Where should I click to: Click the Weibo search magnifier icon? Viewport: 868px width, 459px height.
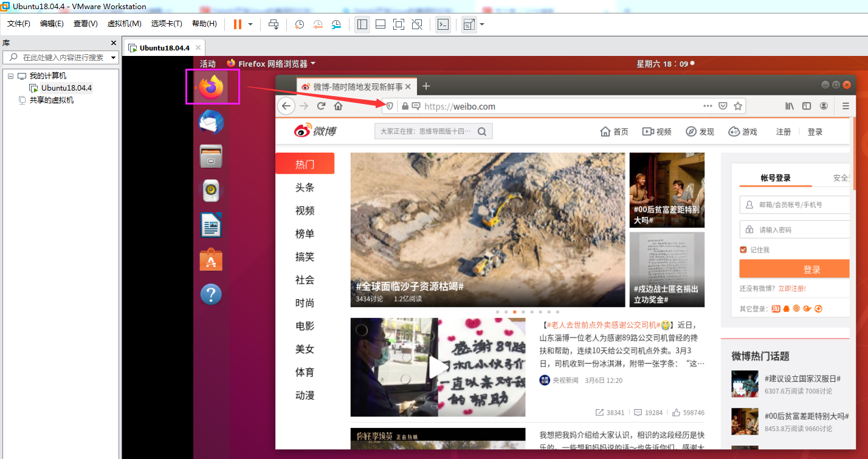(x=482, y=131)
